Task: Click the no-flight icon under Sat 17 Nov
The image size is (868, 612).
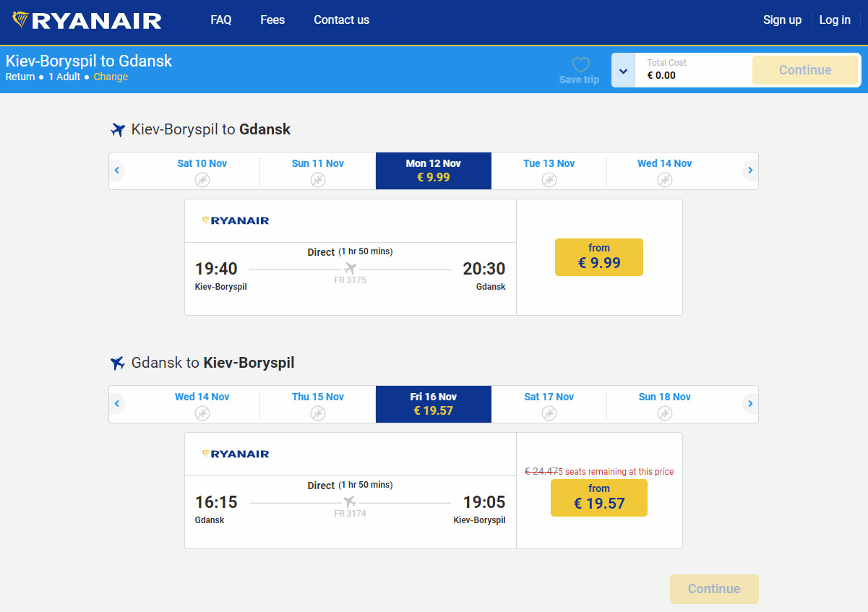Action: click(x=549, y=413)
